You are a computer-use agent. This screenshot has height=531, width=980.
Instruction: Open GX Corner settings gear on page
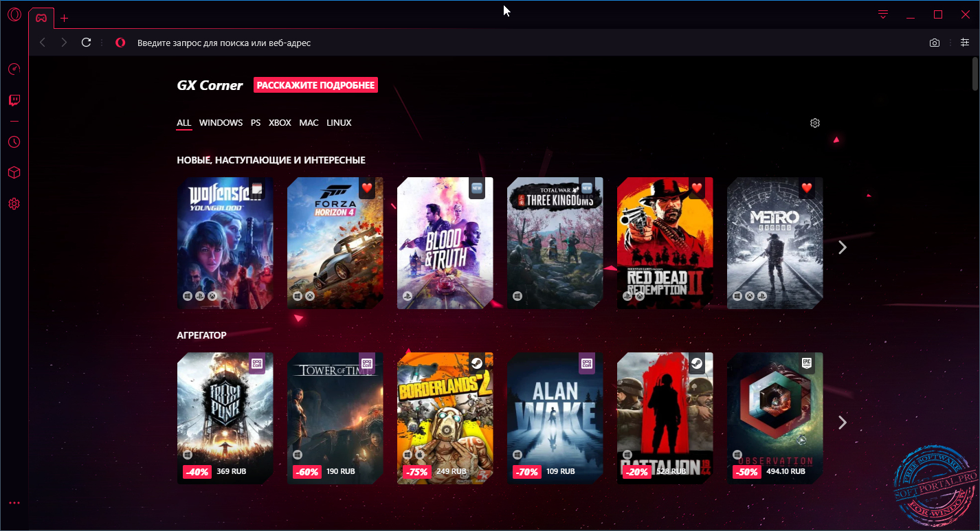815,123
